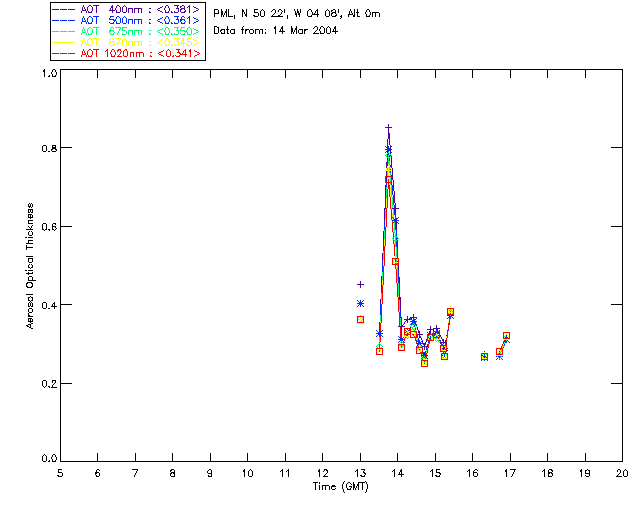Click the x-axis tick label 13
The width and height of the screenshot is (640, 512).
coord(360,473)
